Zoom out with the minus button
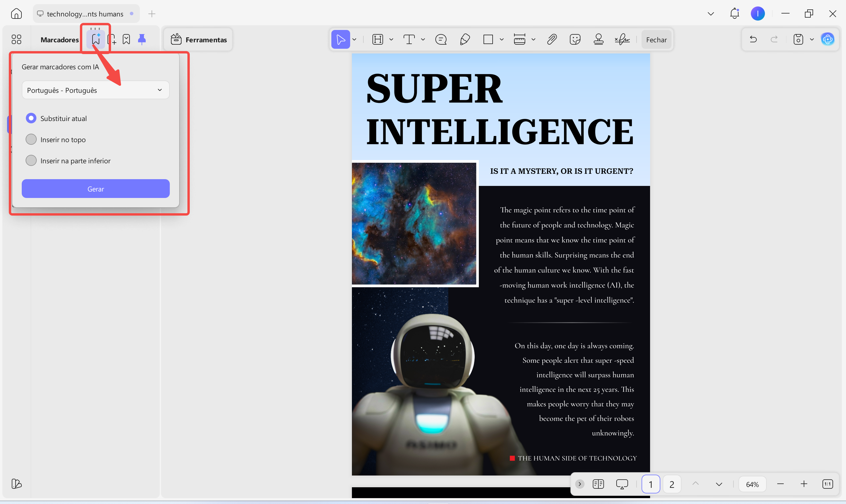 point(780,484)
